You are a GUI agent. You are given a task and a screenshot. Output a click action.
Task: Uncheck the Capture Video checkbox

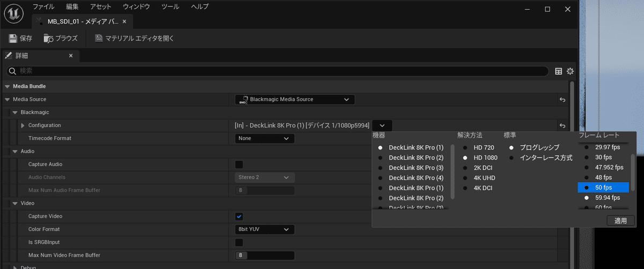point(239,216)
